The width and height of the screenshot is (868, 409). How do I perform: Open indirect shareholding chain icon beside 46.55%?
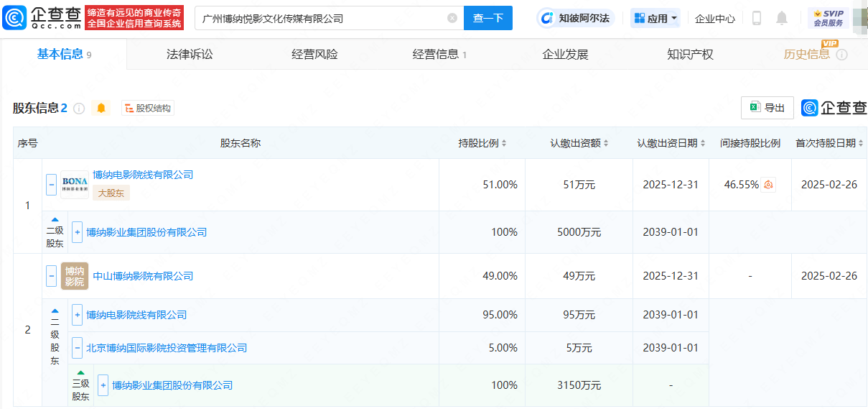[x=768, y=185]
